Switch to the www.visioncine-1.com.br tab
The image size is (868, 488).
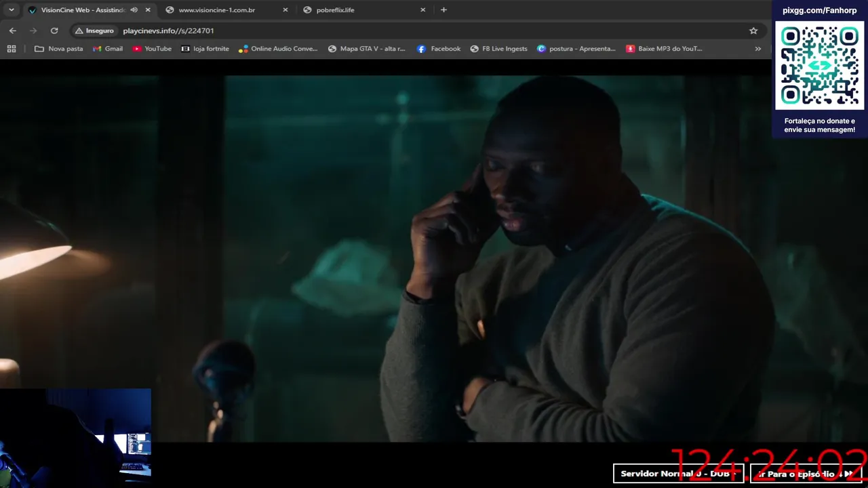[x=217, y=10]
